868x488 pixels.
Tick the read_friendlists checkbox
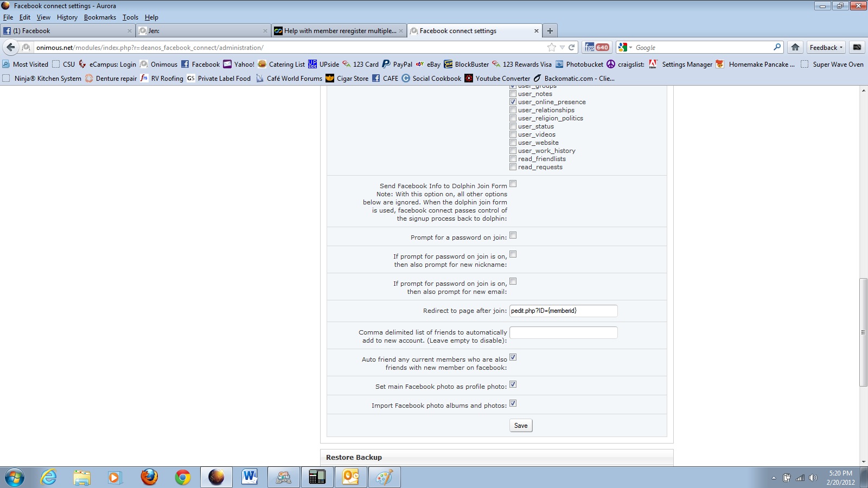pyautogui.click(x=513, y=159)
